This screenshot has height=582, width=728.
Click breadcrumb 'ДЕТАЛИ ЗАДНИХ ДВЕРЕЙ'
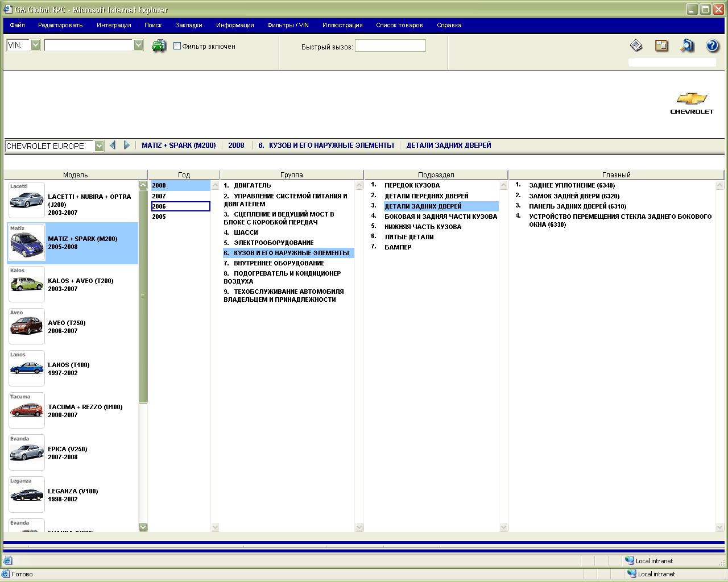449,145
